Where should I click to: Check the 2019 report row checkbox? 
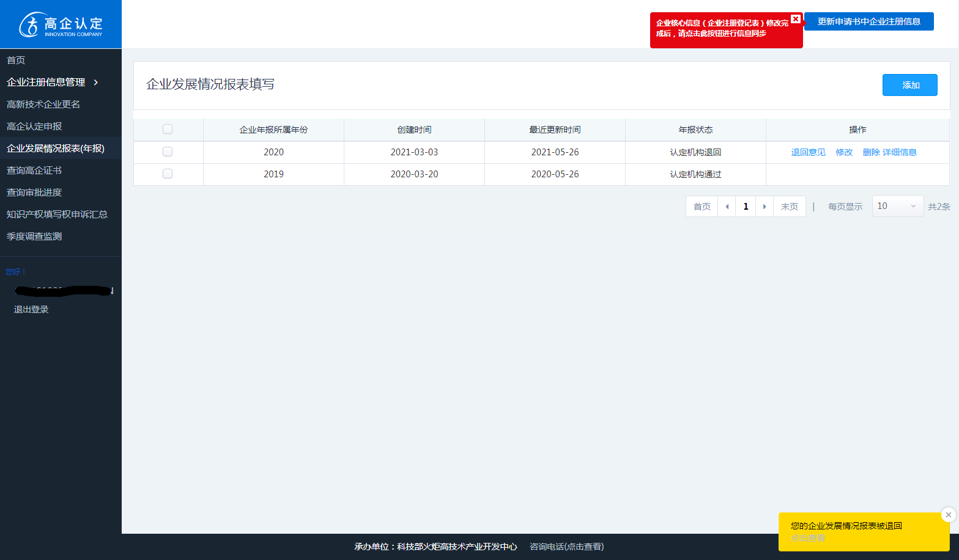click(x=168, y=174)
